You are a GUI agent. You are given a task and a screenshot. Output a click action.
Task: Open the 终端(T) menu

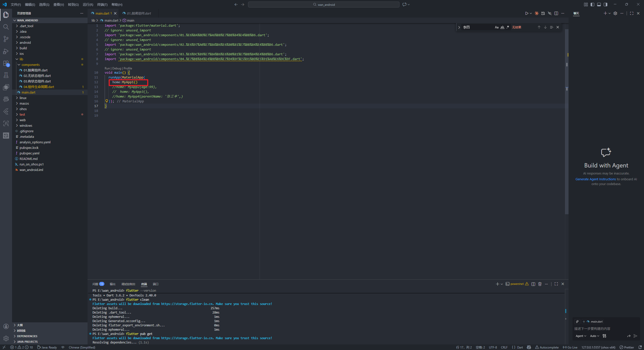point(102,5)
